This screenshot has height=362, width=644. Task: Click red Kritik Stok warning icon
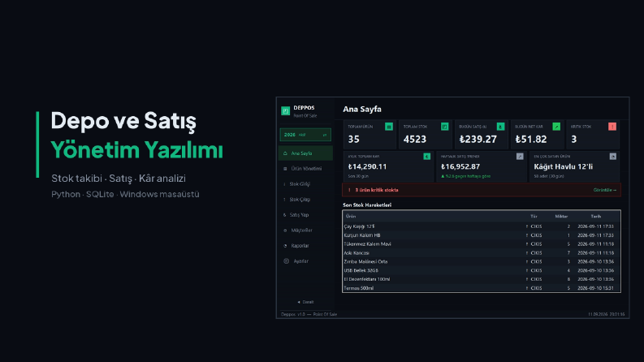(x=612, y=127)
